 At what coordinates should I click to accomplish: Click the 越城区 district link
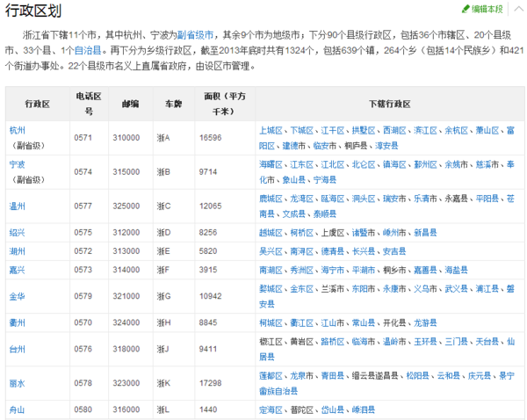[271, 233]
